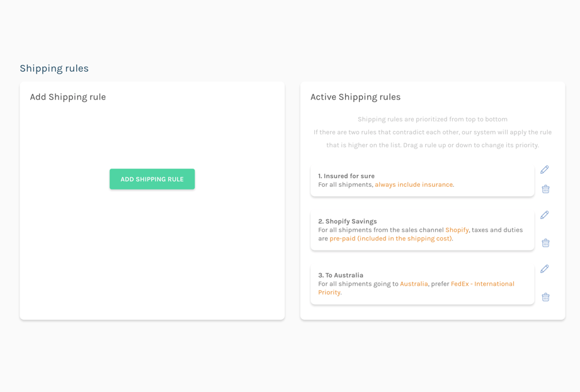Viewport: 580px width, 392px height.
Task: Click the "Shipping rules" page heading
Action: click(x=54, y=68)
